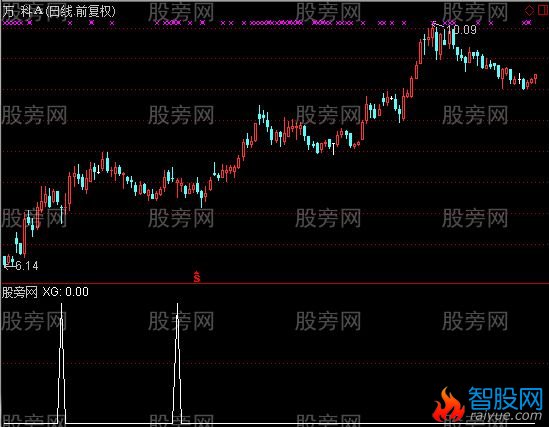Image resolution: width=549 pixels, height=427 pixels.
Task: Click the red diamond icon at top right
Action: [x=529, y=10]
